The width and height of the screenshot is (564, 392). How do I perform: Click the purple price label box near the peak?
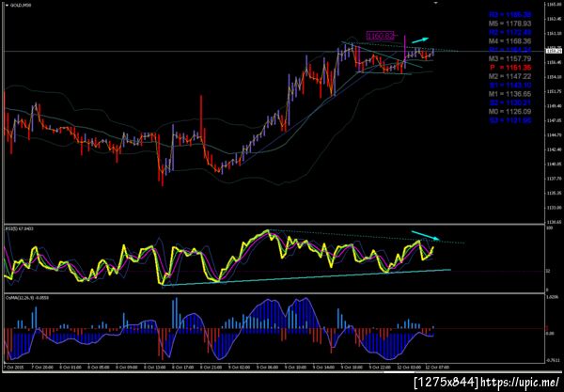coord(380,36)
